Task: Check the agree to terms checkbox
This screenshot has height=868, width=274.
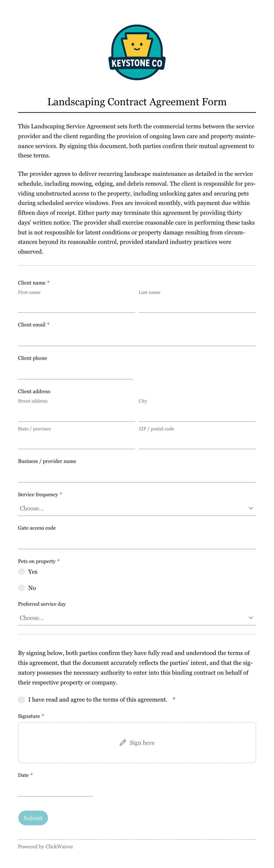Action: click(22, 699)
